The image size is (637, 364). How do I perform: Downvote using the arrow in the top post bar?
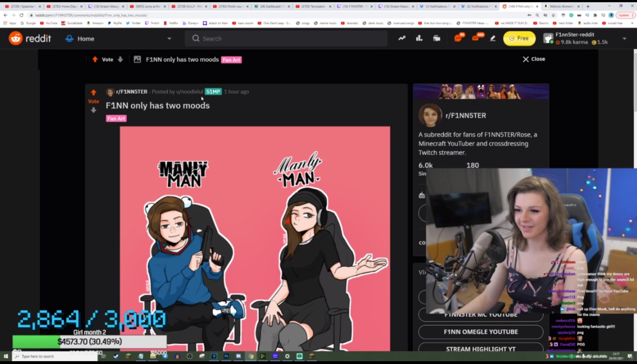(120, 59)
